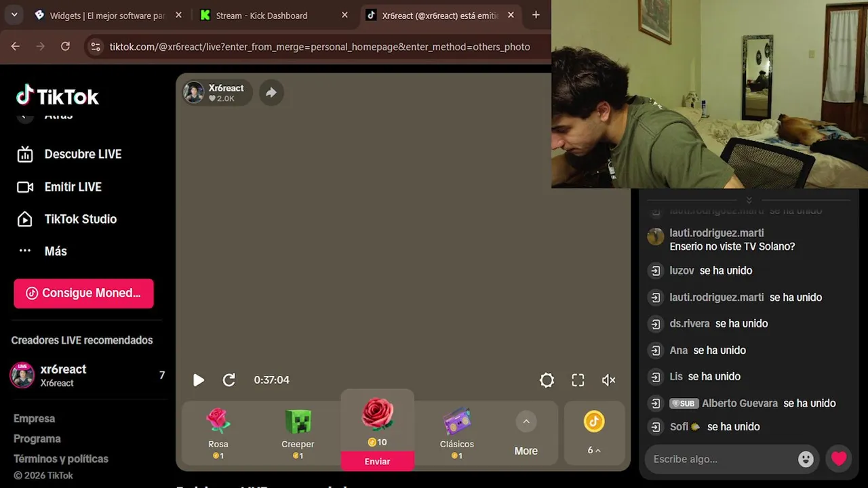Click lauti.rodriguez.marti commenter avatar
Image resolution: width=868 pixels, height=488 pixels.
[656, 236]
